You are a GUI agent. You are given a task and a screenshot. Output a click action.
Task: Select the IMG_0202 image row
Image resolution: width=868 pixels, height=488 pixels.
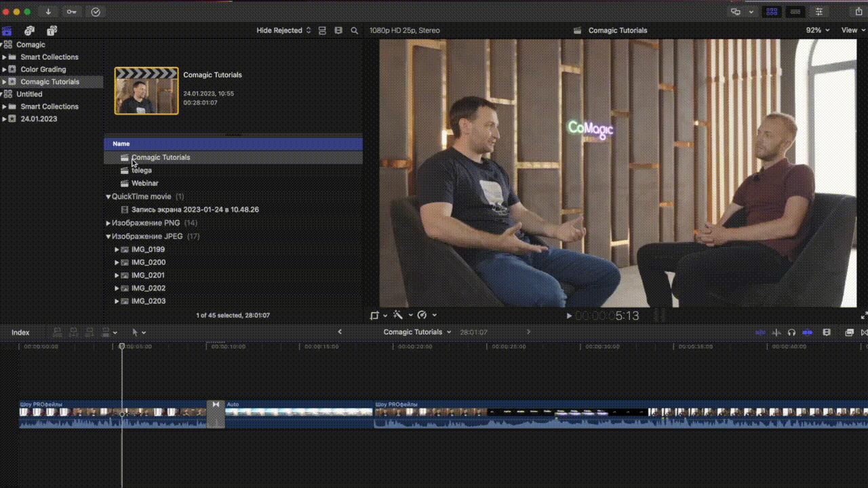coord(233,288)
